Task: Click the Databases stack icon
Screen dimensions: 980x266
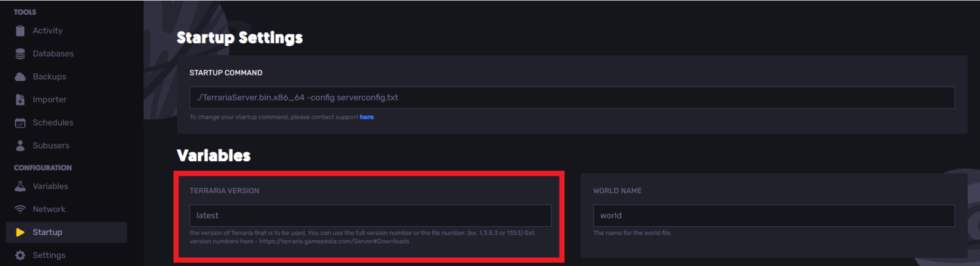Action: [20, 53]
